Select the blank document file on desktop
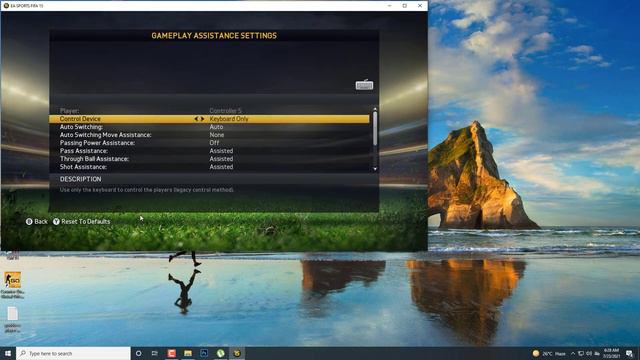The width and height of the screenshot is (640, 360). 13,320
